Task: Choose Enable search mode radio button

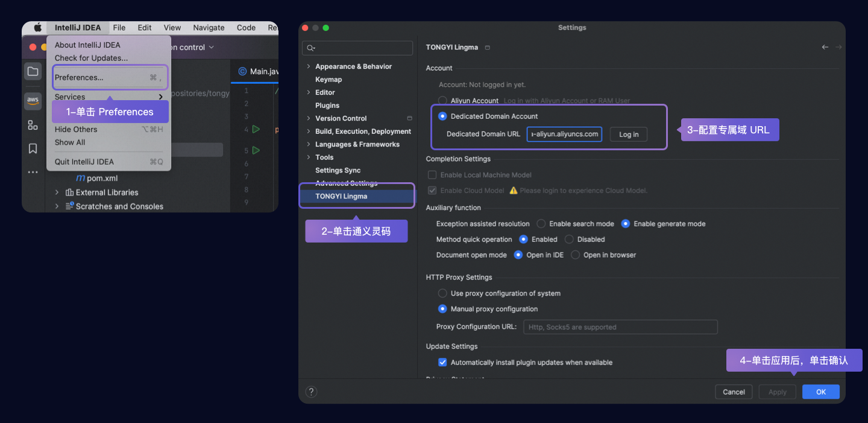Action: tap(541, 224)
